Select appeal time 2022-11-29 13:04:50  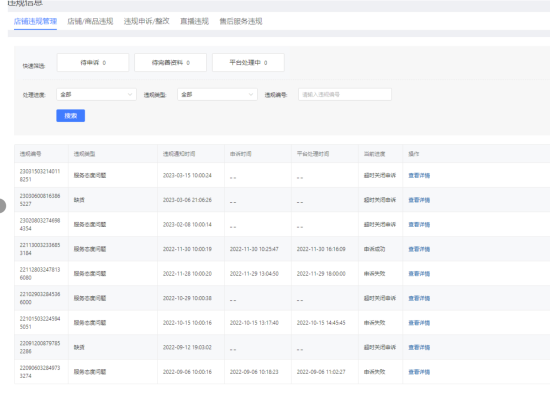click(x=254, y=273)
